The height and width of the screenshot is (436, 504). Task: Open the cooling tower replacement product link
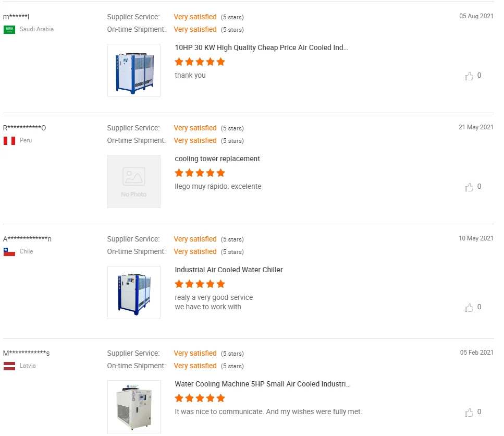click(217, 159)
